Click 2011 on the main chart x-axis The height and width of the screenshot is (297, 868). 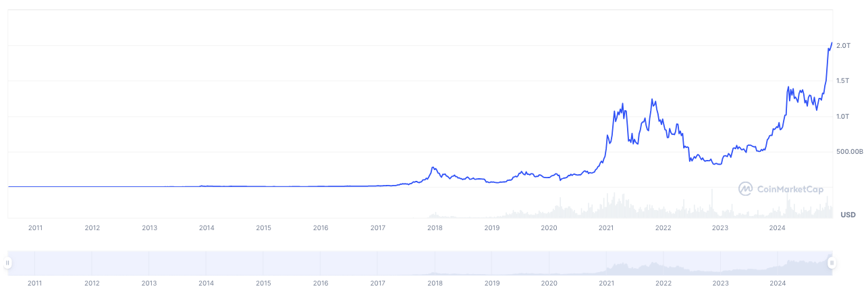point(35,228)
